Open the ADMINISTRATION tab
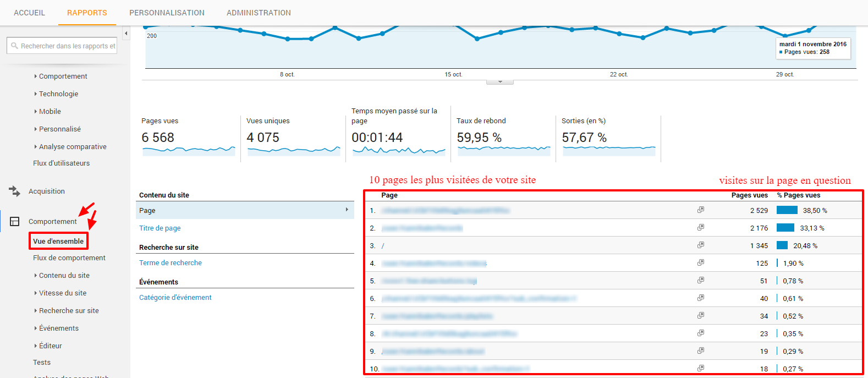This screenshot has width=868, height=378. pyautogui.click(x=259, y=13)
